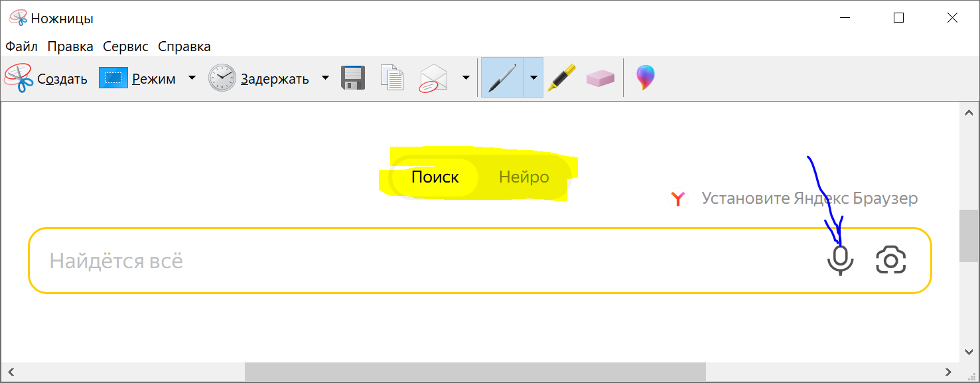Copy the snip using the copy icon
The image size is (980, 383).
pyautogui.click(x=392, y=78)
